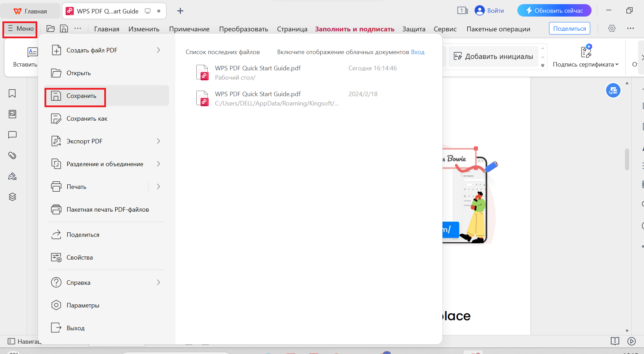644x354 pixels.
Task: Click the blue floating translate assistant icon
Action: pyautogui.click(x=613, y=91)
